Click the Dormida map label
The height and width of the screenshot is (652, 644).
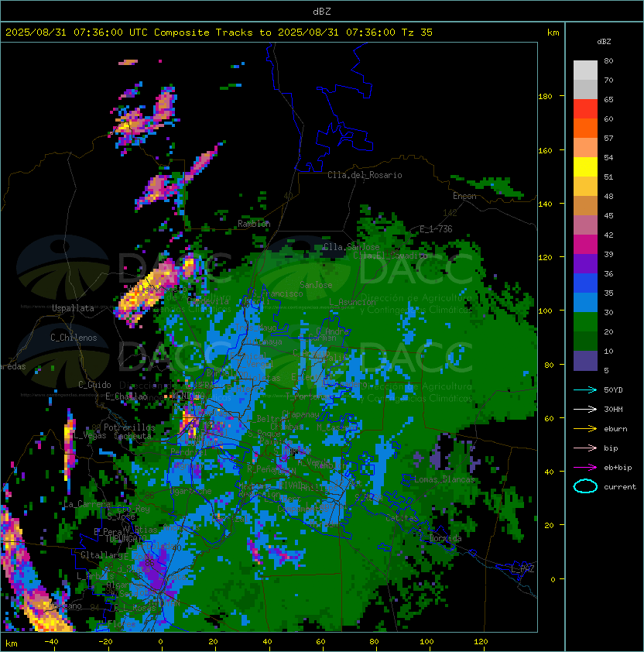click(x=445, y=538)
